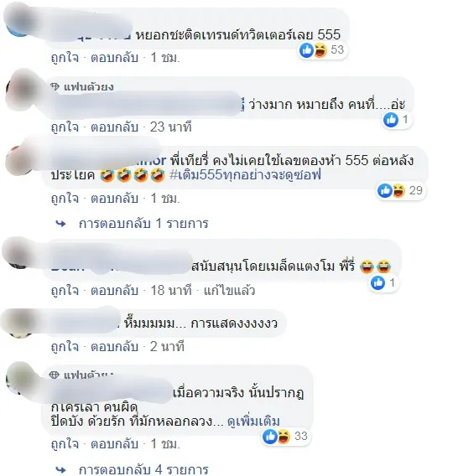Screen dimensions: 458x476
Task: Open hashtag #เติม555ทุกอย่างจะดูซอฟ
Action: pos(245,175)
